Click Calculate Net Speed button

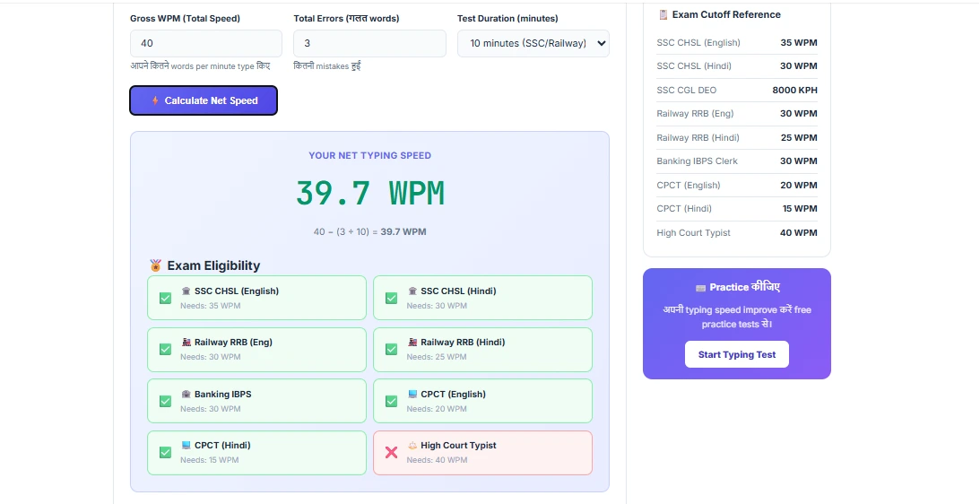pyautogui.click(x=204, y=100)
